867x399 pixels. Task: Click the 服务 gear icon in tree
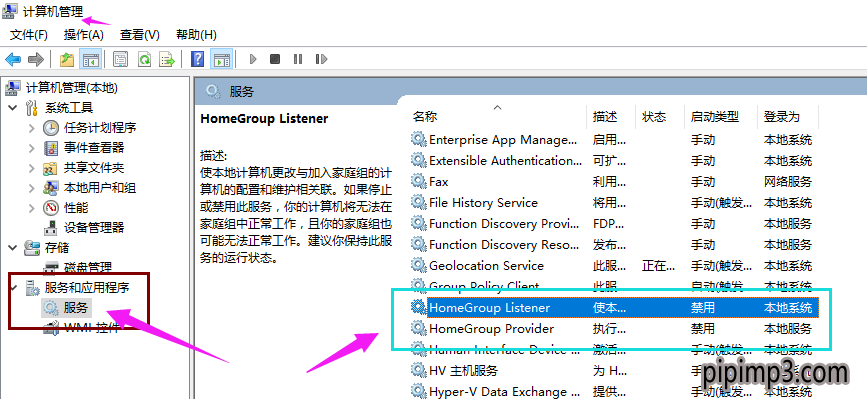point(51,308)
